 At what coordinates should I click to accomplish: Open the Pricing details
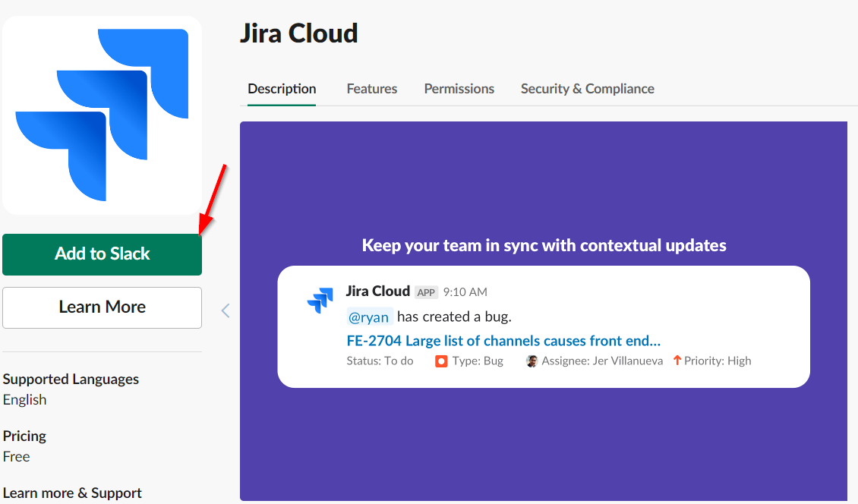[24, 436]
